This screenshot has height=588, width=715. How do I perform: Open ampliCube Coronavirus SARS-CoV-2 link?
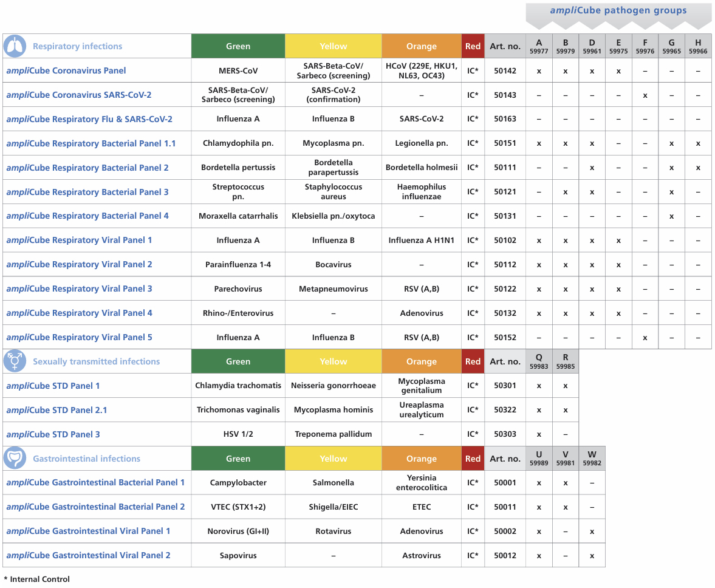(x=79, y=95)
